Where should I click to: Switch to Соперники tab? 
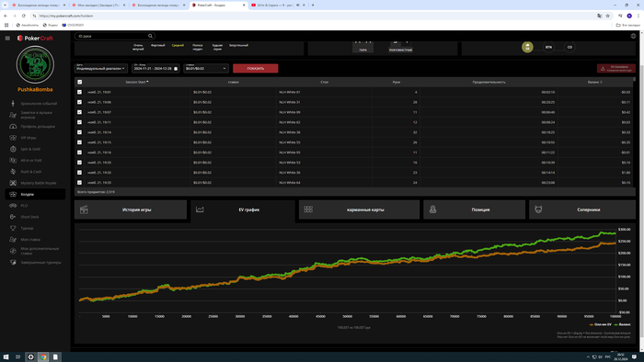(582, 209)
